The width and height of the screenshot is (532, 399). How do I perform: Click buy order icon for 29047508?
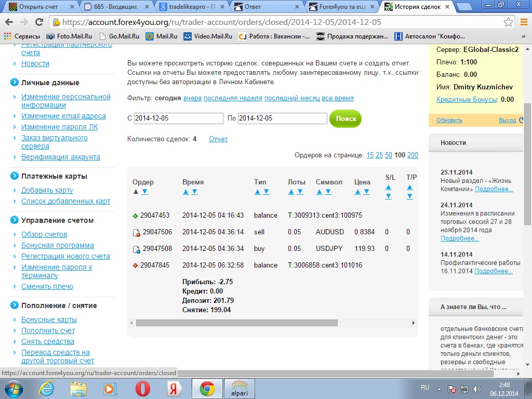coord(136,249)
